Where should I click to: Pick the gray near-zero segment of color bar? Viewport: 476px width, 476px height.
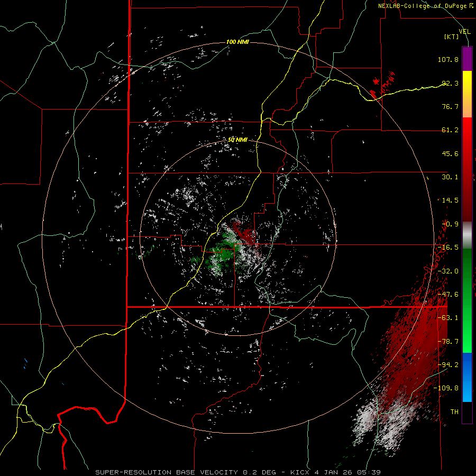coord(467,235)
